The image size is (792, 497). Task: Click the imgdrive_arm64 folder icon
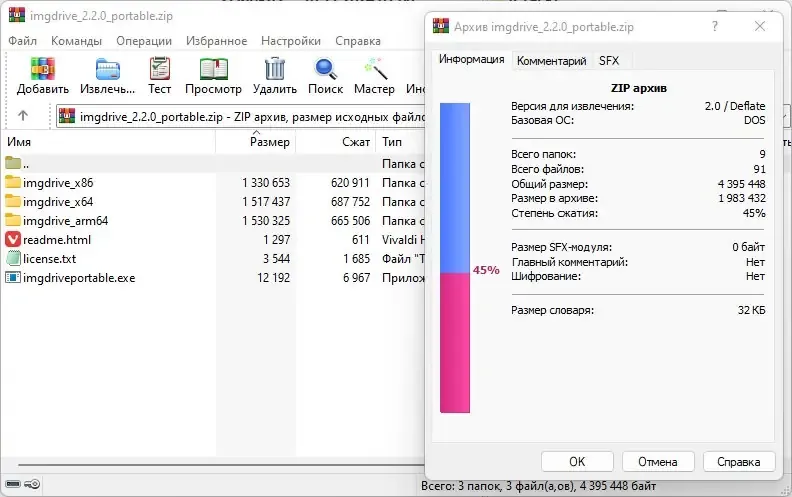13,220
